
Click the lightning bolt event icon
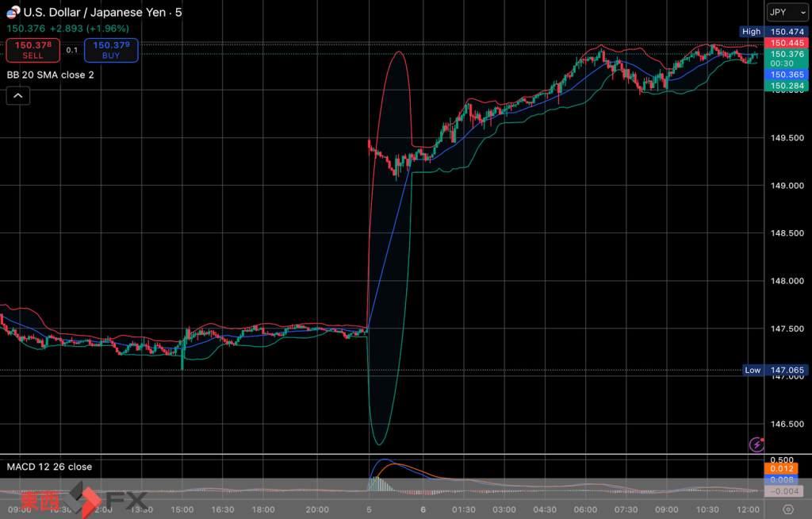coord(756,444)
